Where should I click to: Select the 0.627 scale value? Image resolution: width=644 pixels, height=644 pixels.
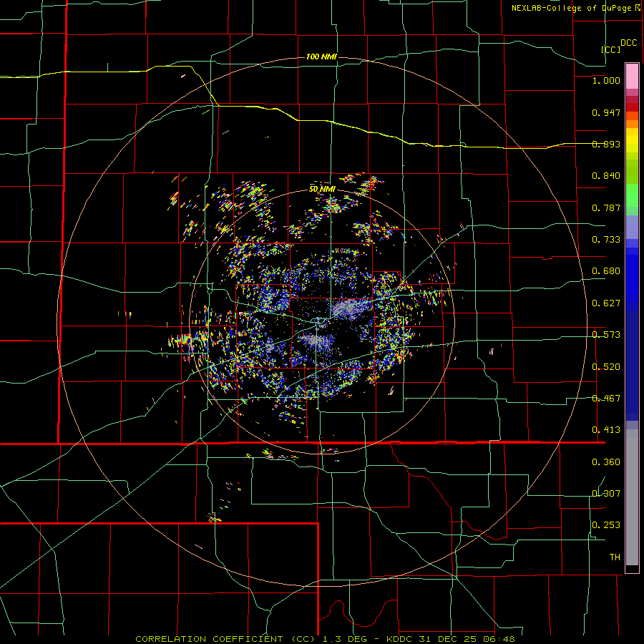click(x=606, y=303)
